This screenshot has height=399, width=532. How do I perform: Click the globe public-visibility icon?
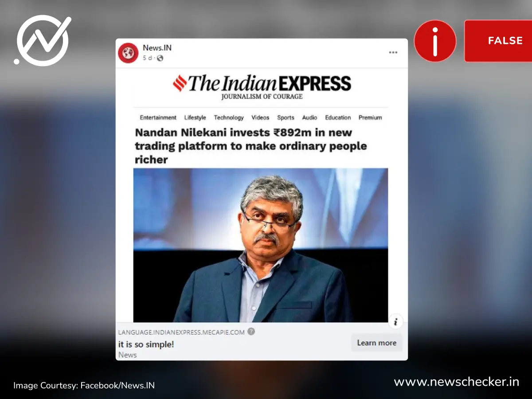pyautogui.click(x=160, y=58)
